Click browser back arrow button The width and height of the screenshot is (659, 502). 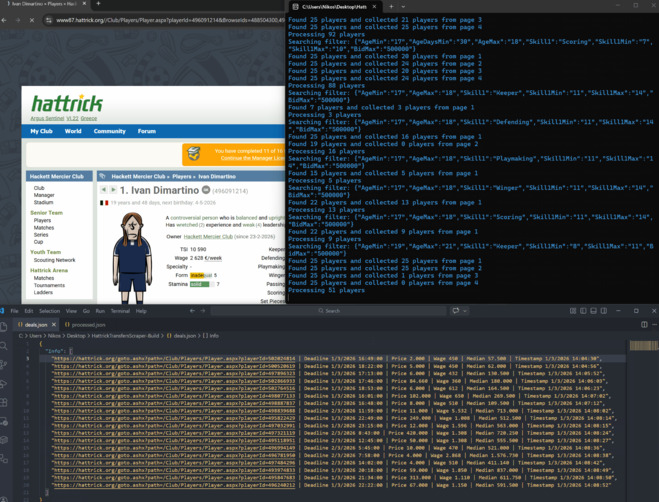[x=4, y=20]
